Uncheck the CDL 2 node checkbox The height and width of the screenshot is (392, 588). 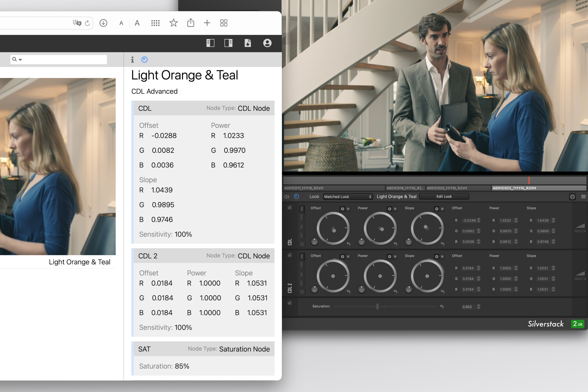point(290,255)
